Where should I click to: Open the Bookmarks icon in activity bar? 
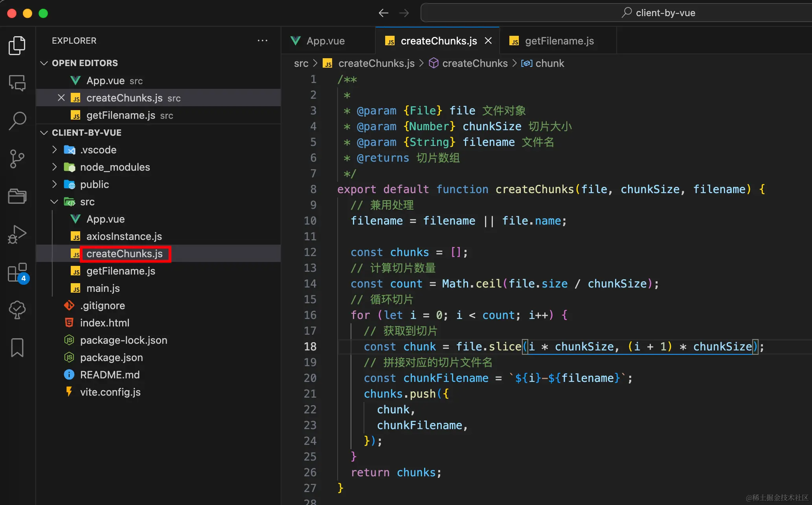coord(17,348)
